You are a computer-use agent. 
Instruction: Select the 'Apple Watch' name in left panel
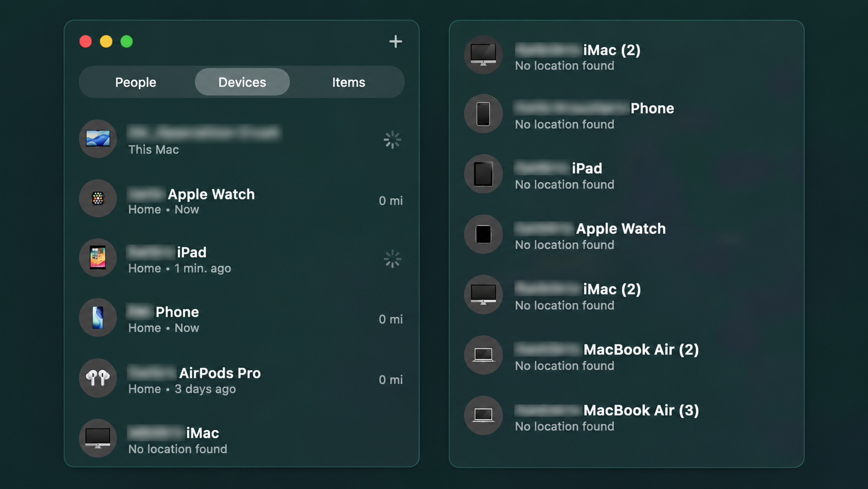pyautogui.click(x=211, y=194)
